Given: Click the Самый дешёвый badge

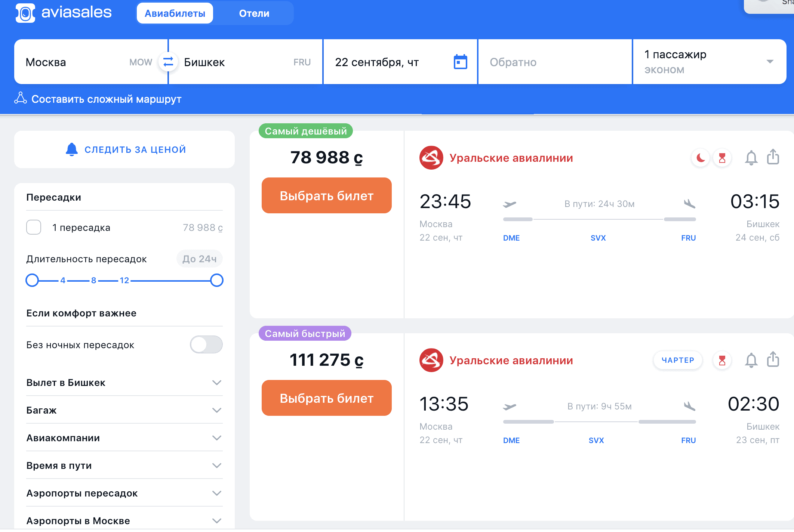Looking at the screenshot, I should [x=306, y=131].
